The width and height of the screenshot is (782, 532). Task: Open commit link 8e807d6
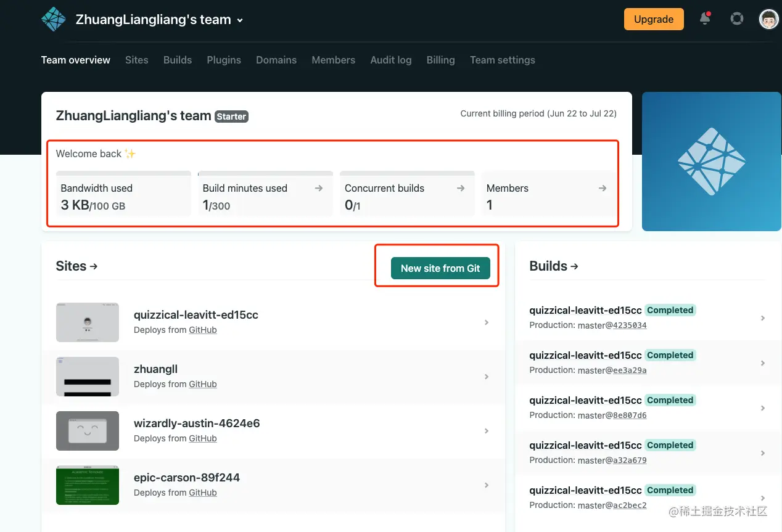[x=630, y=415]
